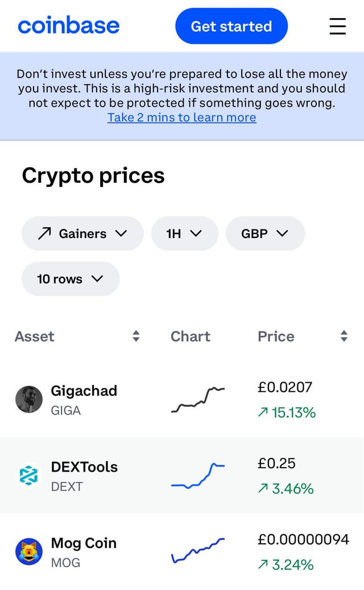Click the Gigachad coin avatar icon
364x590 pixels.
pos(29,399)
